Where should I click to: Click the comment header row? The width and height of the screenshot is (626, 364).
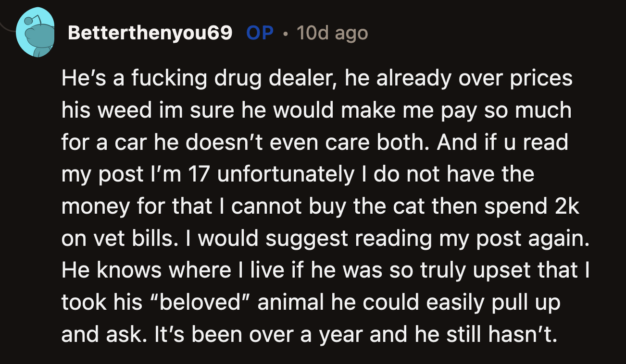[192, 33]
